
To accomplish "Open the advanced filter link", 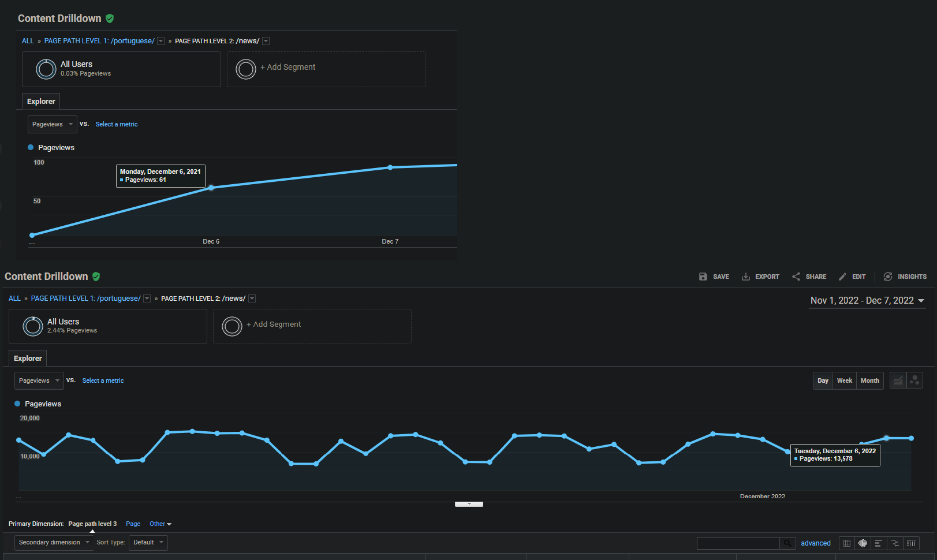I will tap(816, 543).
